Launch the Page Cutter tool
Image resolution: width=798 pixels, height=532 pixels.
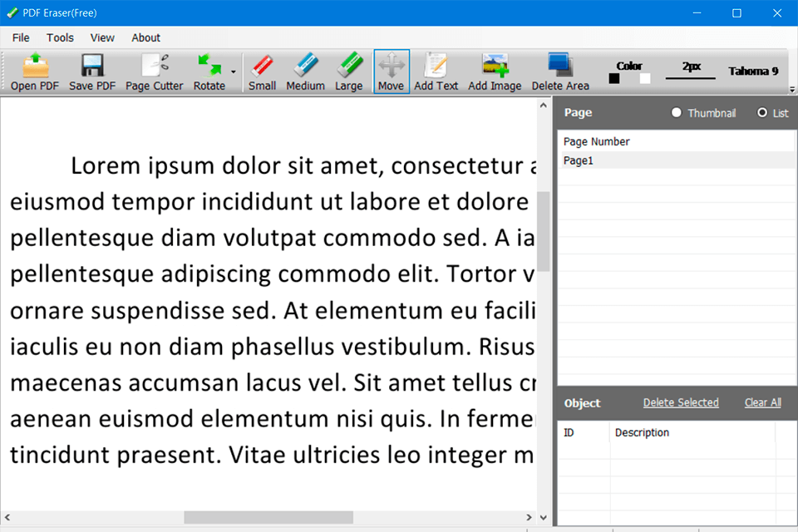154,71
